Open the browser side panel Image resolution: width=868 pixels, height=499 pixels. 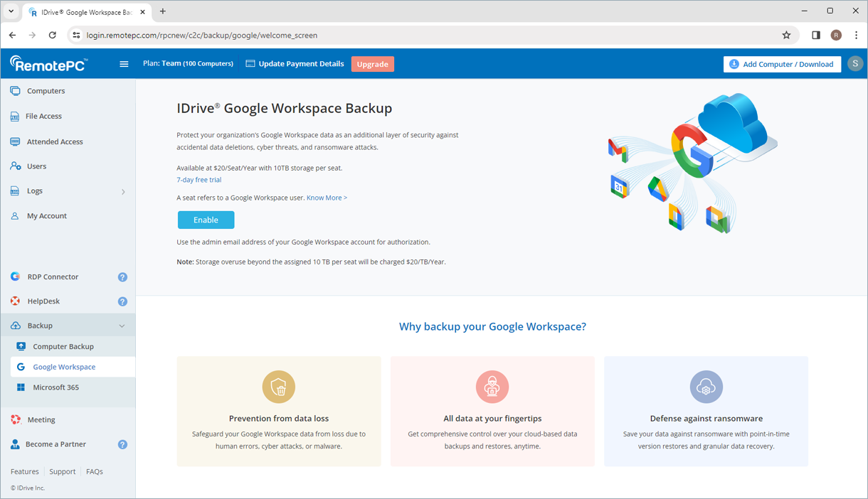pos(816,35)
